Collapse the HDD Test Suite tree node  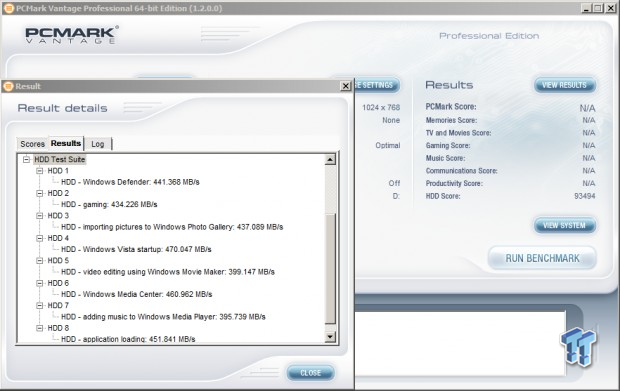click(x=26, y=160)
